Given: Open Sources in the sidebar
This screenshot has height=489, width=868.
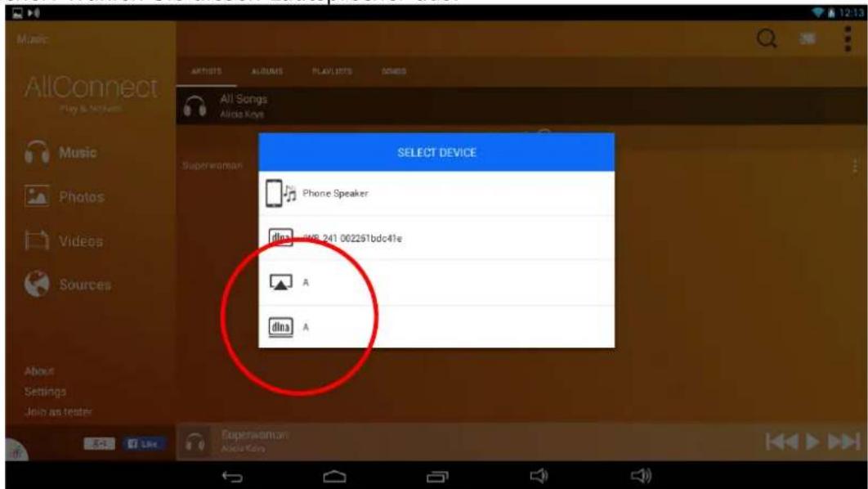Looking at the screenshot, I should click(68, 284).
